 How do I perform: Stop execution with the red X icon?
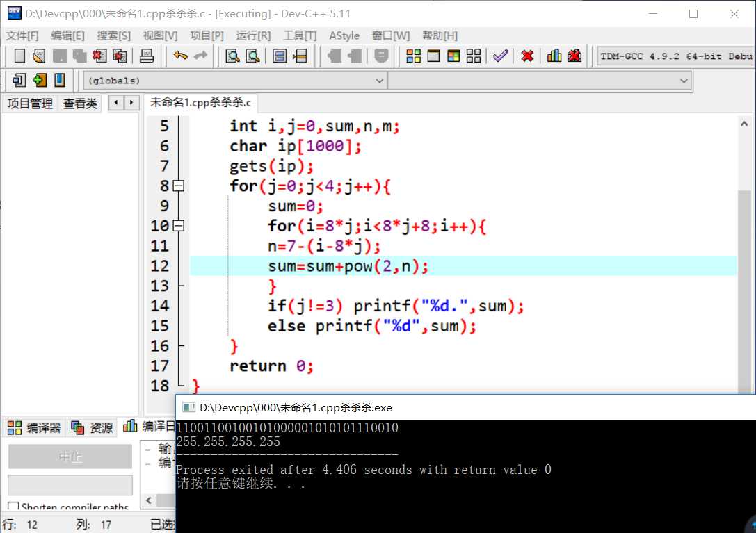click(x=527, y=56)
